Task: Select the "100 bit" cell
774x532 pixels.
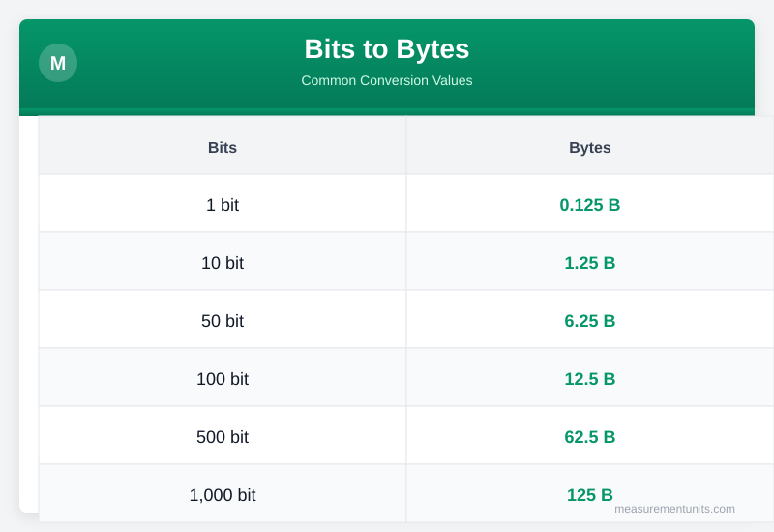Action: [x=223, y=379]
